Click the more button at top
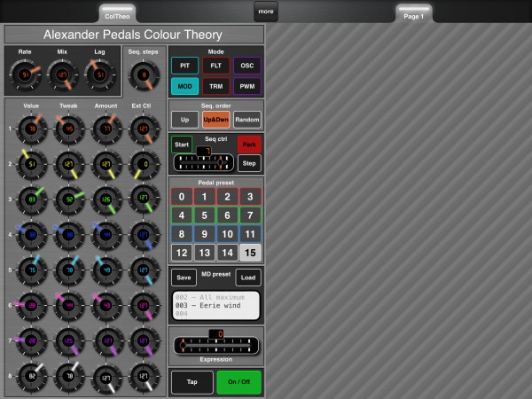Screen dimensions: 532x399 coord(266,12)
